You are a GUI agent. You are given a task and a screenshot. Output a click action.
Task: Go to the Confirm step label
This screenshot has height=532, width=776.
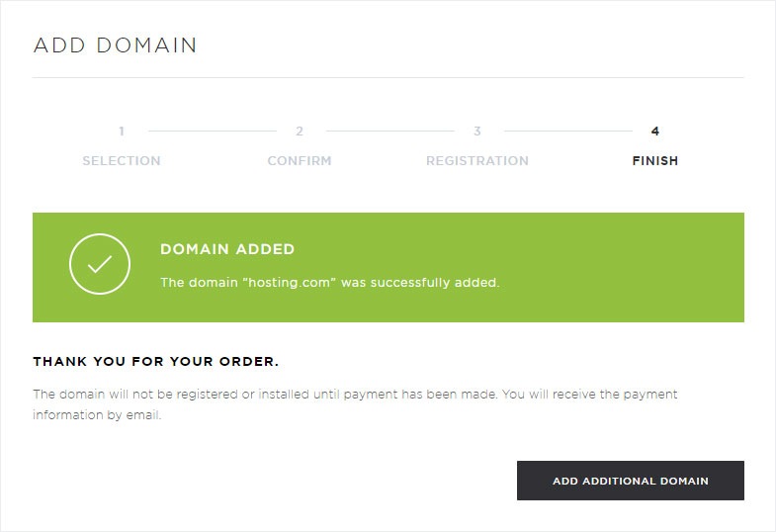[300, 161]
